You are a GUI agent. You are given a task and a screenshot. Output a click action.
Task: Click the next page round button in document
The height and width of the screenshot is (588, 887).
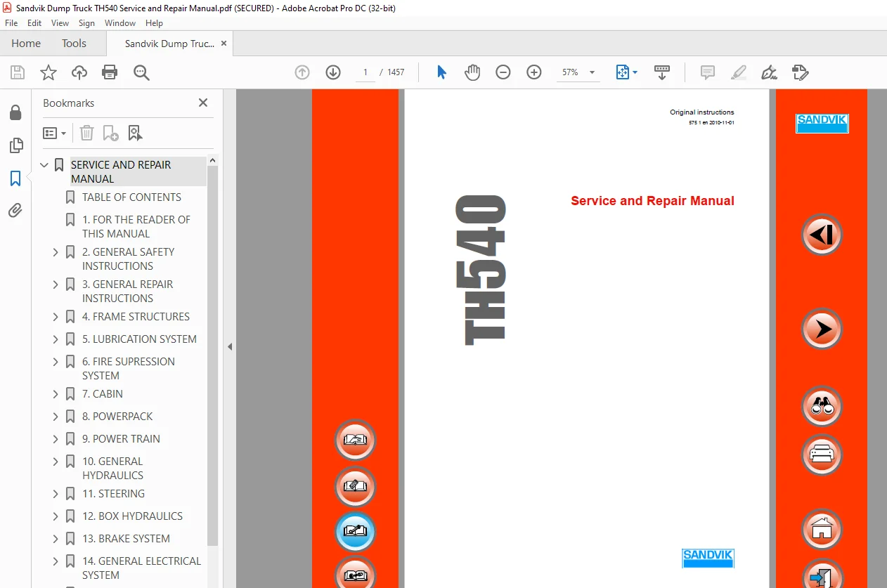tap(821, 329)
